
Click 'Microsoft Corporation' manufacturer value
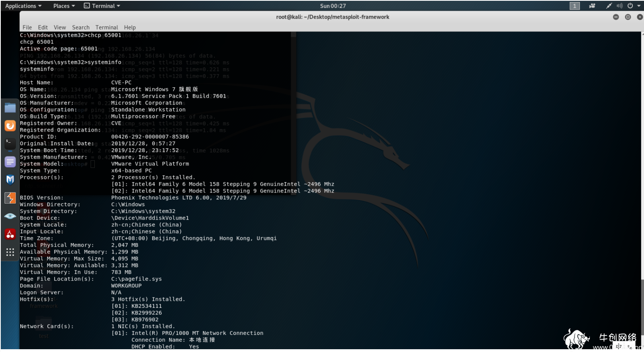click(147, 103)
